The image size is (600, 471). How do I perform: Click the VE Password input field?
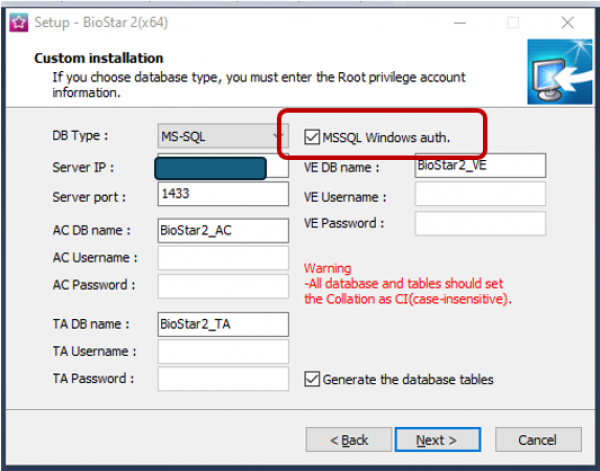click(x=480, y=223)
